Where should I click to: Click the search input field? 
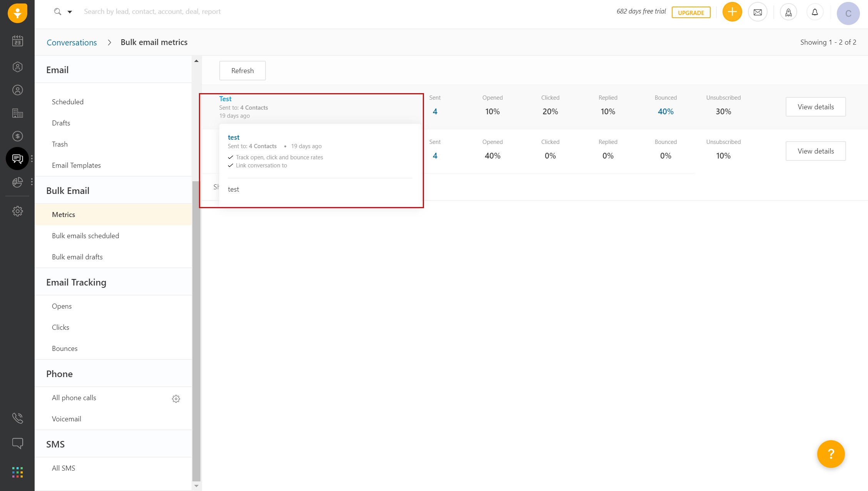(x=152, y=12)
